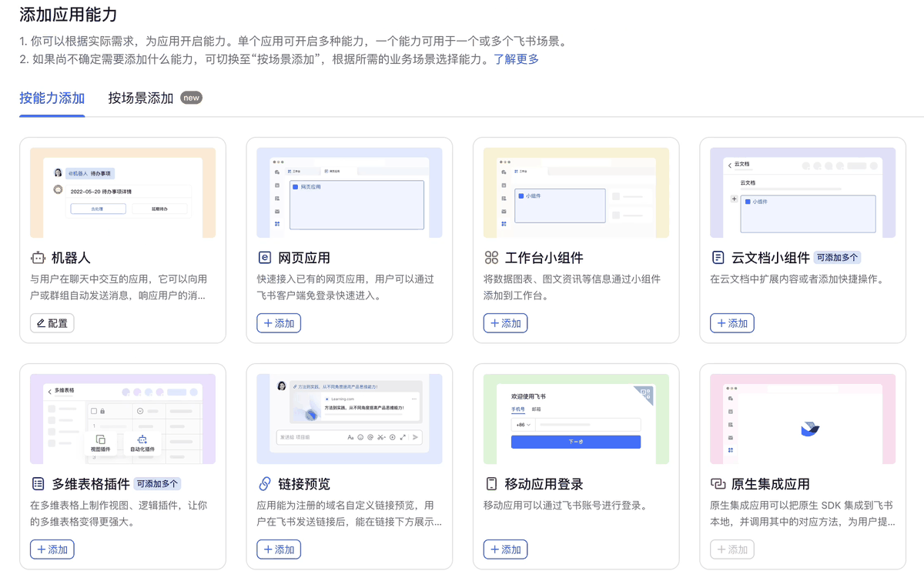Click the 工作台小组件 card title

(544, 258)
